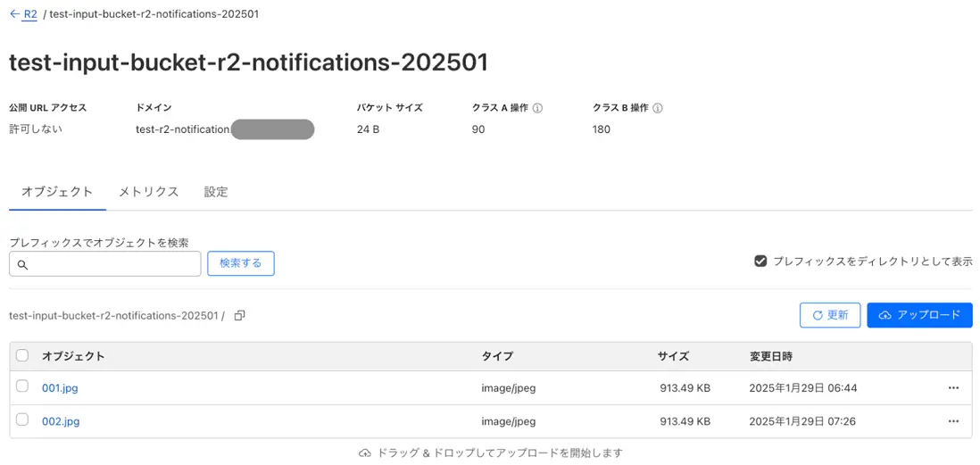Uncheck プレフィックスをディレクトリとして表示 checkbox

[760, 262]
